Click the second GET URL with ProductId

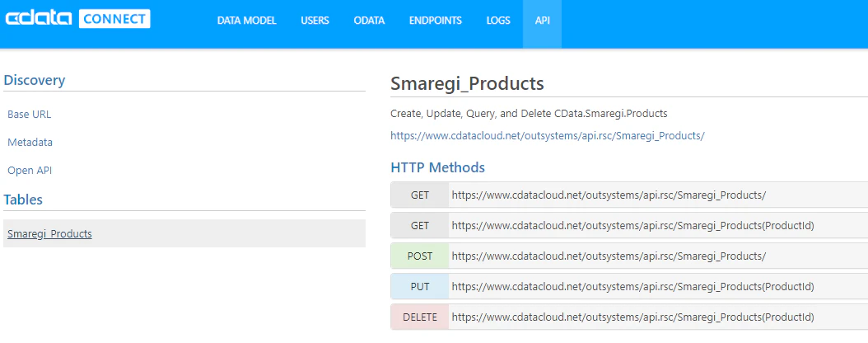(x=632, y=226)
